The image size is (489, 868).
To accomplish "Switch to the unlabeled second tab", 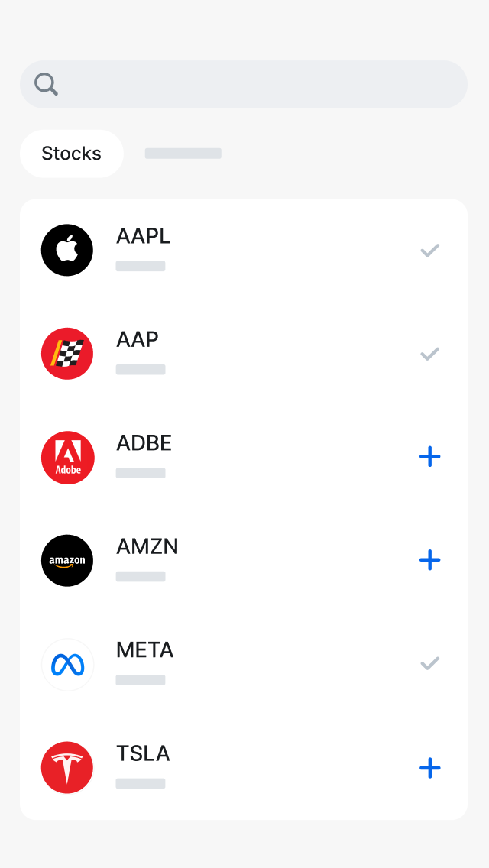I will [x=183, y=154].
